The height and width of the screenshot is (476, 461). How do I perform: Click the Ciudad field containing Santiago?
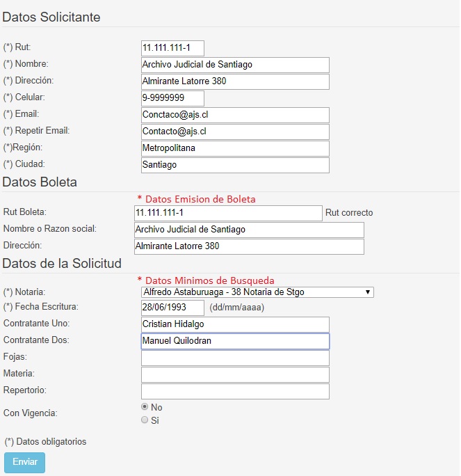[234, 165]
